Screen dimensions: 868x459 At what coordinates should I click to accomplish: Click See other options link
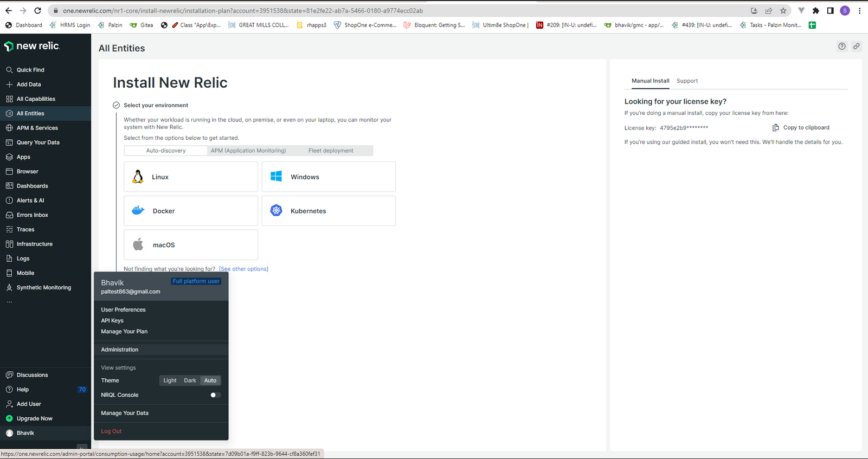tap(243, 269)
